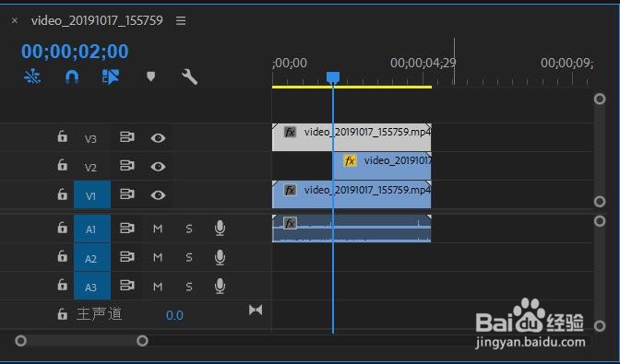Open fx badge on V3 clip
This screenshot has width=620, height=364.
pos(290,133)
